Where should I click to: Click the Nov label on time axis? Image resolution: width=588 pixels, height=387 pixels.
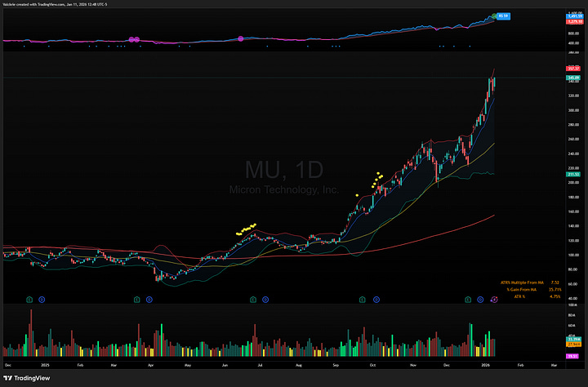[413, 365]
